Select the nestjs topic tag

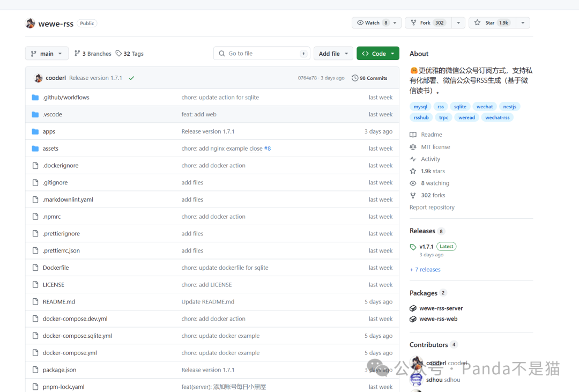tap(510, 106)
